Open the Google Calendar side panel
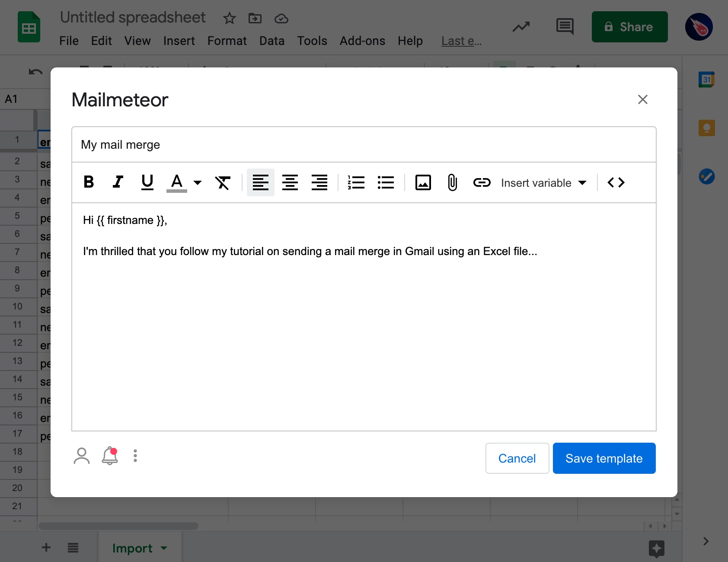Viewport: 728px width, 562px height. (x=706, y=80)
